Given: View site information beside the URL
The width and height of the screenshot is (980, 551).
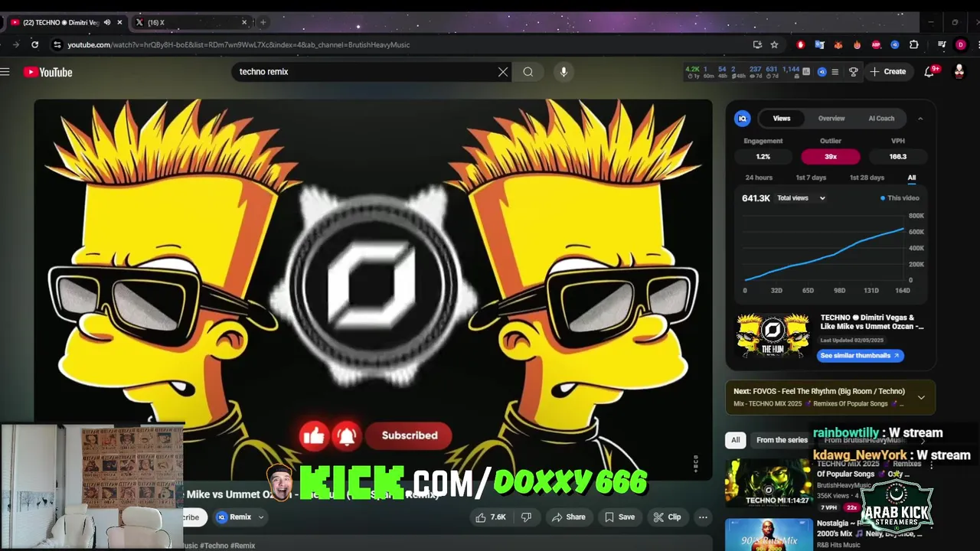Looking at the screenshot, I should click(57, 44).
